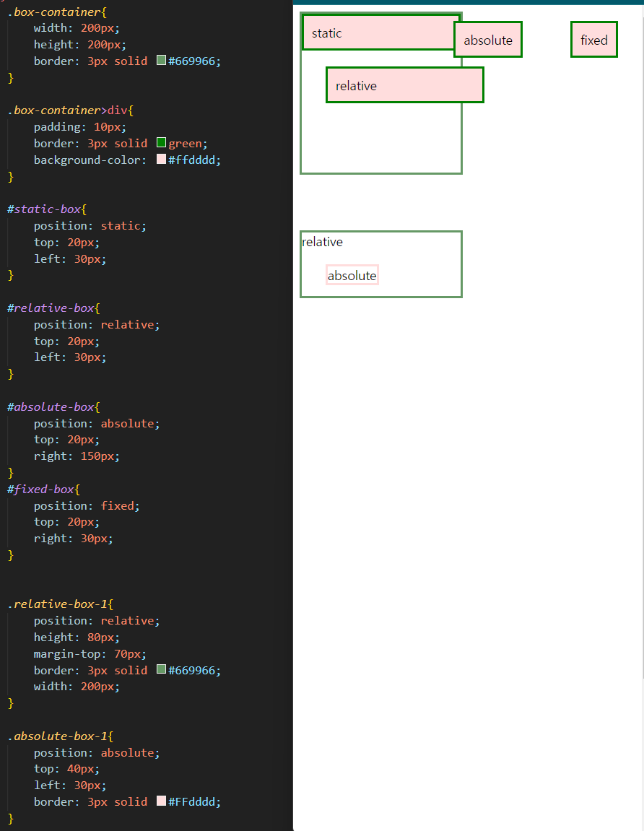Click the pink 'static' box in preview

pos(378,33)
